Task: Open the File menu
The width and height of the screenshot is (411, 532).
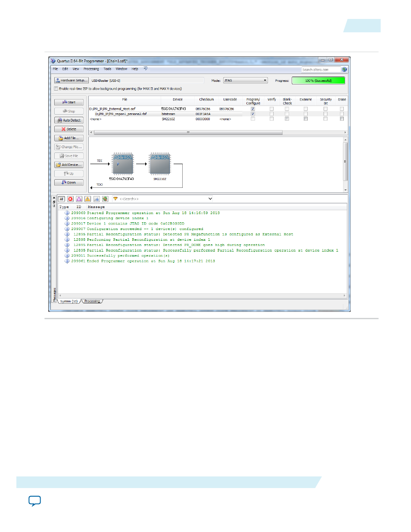Action: (55, 69)
